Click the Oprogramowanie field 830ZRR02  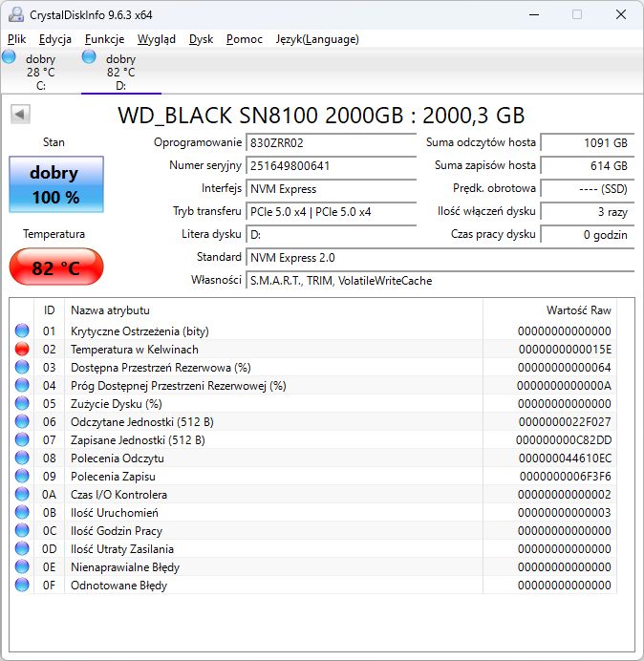pos(331,143)
